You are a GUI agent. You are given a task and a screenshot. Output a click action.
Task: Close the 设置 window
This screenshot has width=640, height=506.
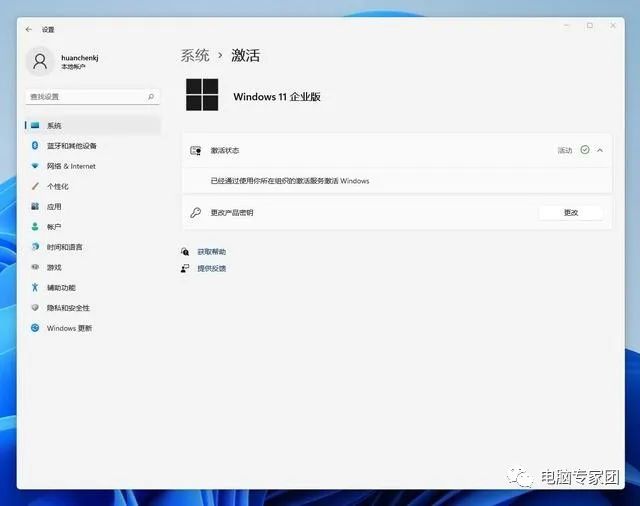point(613,26)
